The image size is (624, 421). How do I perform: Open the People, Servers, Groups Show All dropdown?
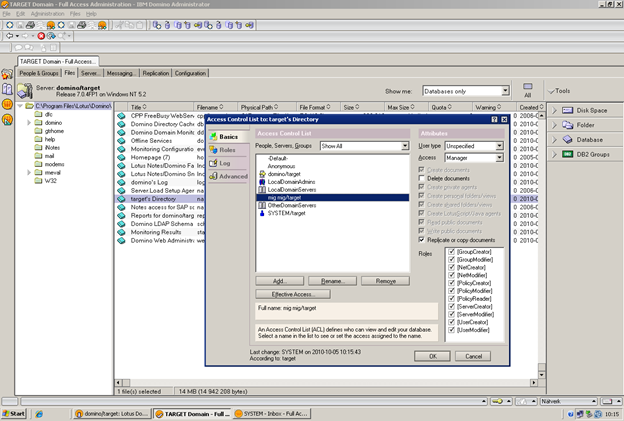tap(405, 146)
